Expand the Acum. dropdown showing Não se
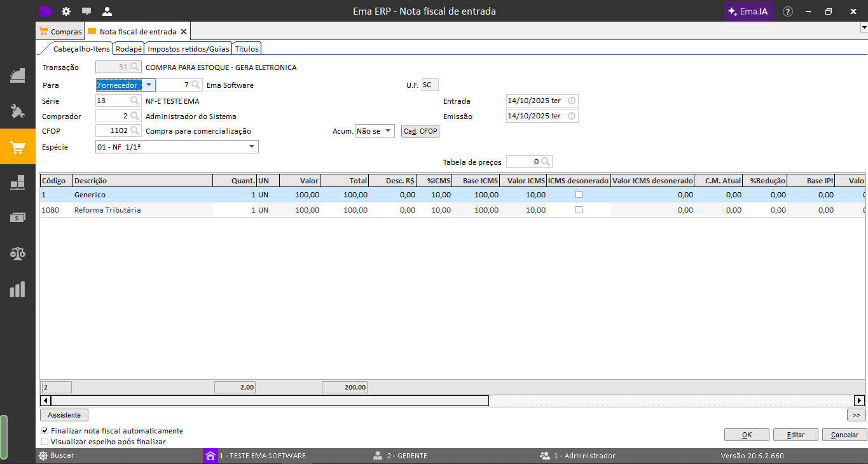 pos(388,131)
